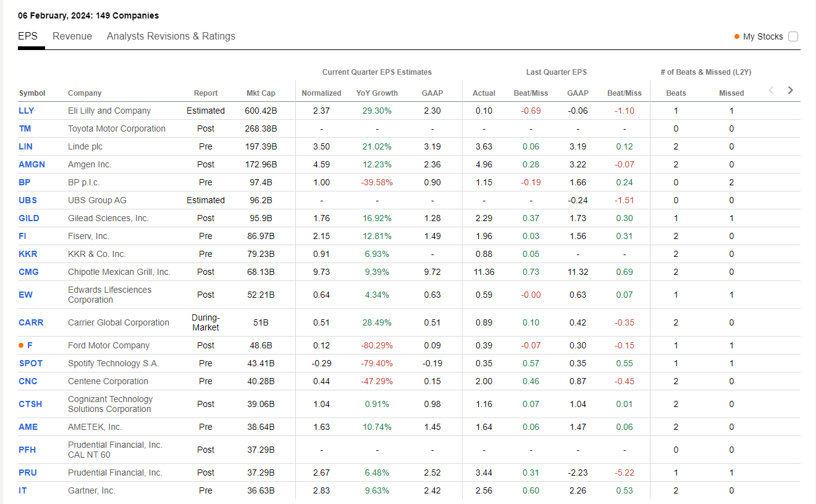Open the CMG ticker link
Viewport: 816px width, 504px height.
pos(28,272)
